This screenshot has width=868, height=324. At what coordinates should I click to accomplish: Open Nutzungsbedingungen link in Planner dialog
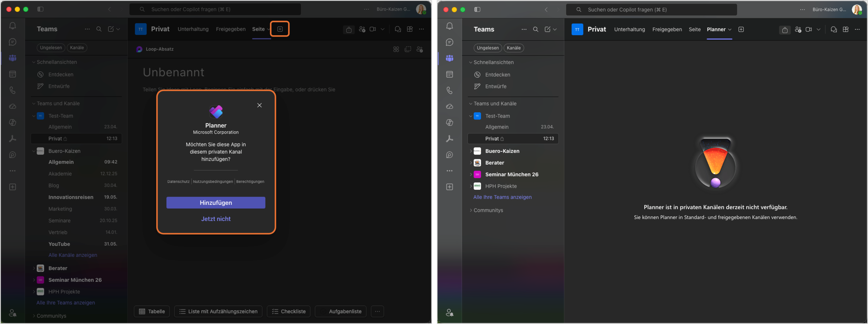pyautogui.click(x=213, y=182)
